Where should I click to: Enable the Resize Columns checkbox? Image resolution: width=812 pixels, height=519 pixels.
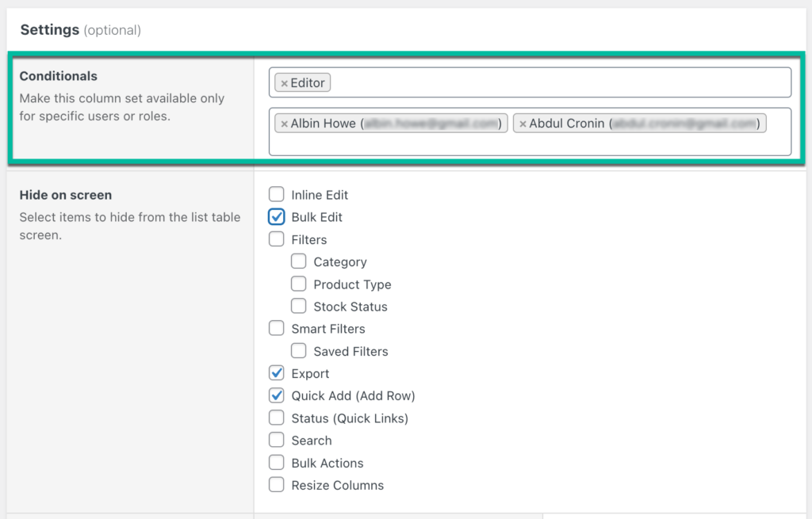tap(276, 484)
